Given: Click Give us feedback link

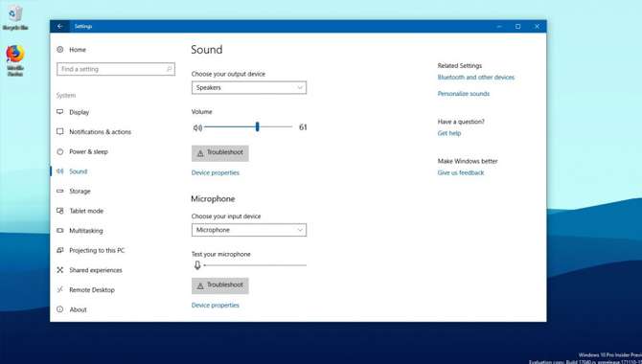Looking at the screenshot, I should tap(461, 172).
